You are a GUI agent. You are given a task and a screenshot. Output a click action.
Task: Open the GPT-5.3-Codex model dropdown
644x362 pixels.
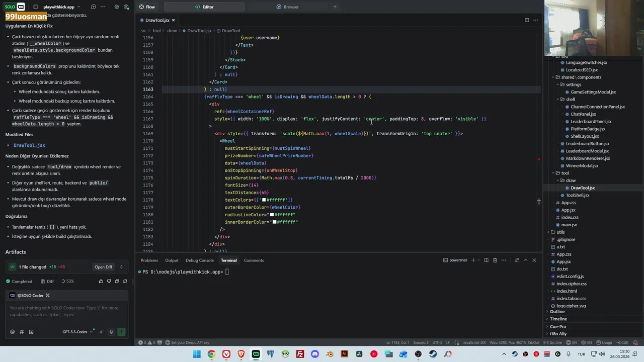coord(77,332)
